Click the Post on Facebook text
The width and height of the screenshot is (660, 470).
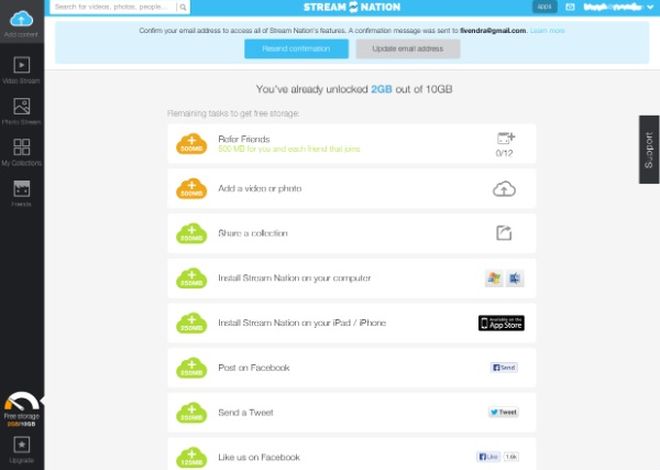click(x=254, y=368)
